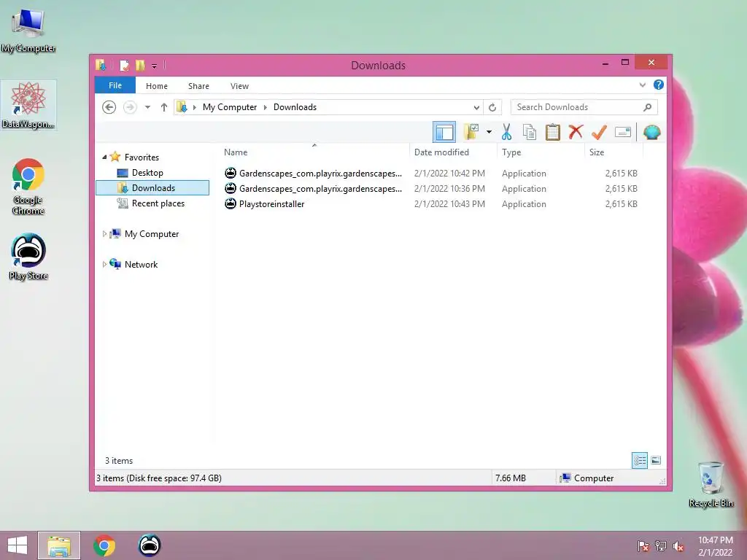
Task: Click the muted volume tray icon
Action: click(678, 546)
